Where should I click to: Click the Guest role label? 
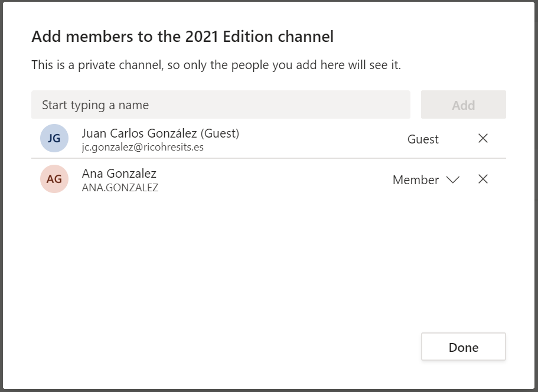tap(423, 139)
